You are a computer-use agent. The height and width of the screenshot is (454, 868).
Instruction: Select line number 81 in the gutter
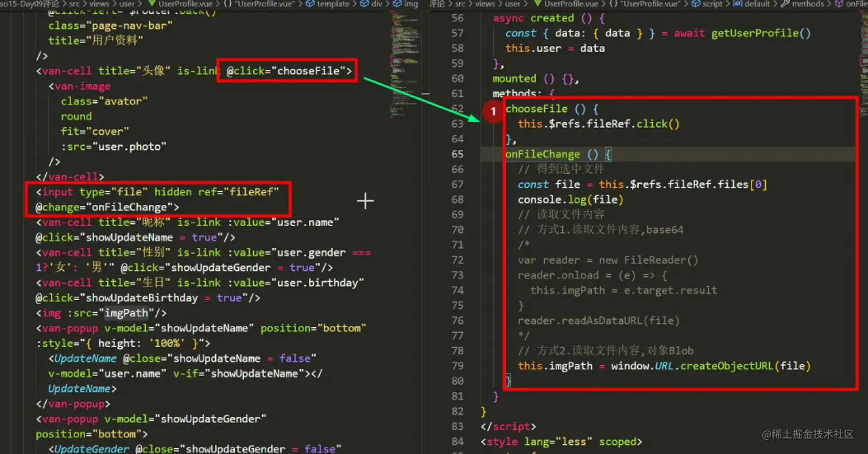tap(458, 396)
